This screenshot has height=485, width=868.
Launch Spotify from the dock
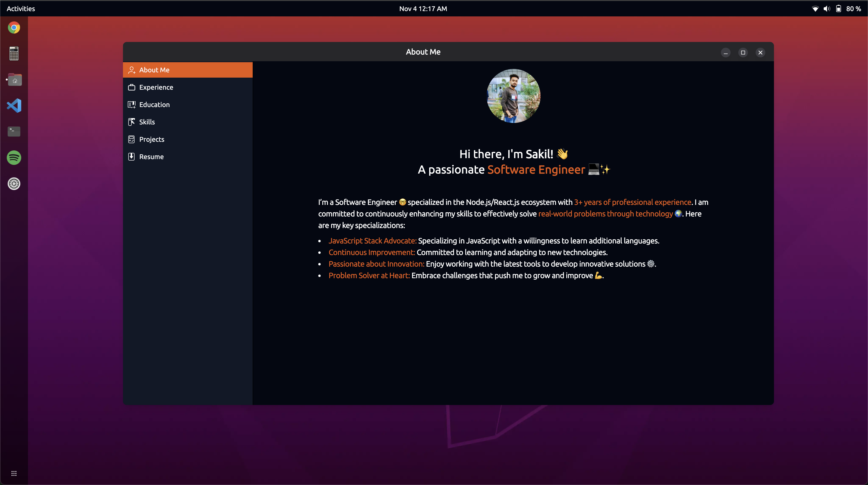tap(14, 158)
